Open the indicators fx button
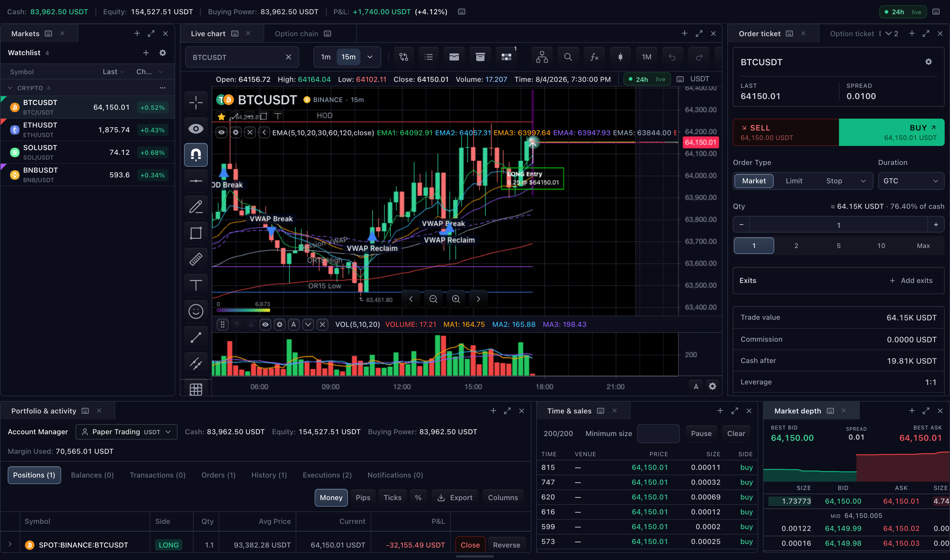Viewport: 950px width, 560px height. pyautogui.click(x=594, y=57)
